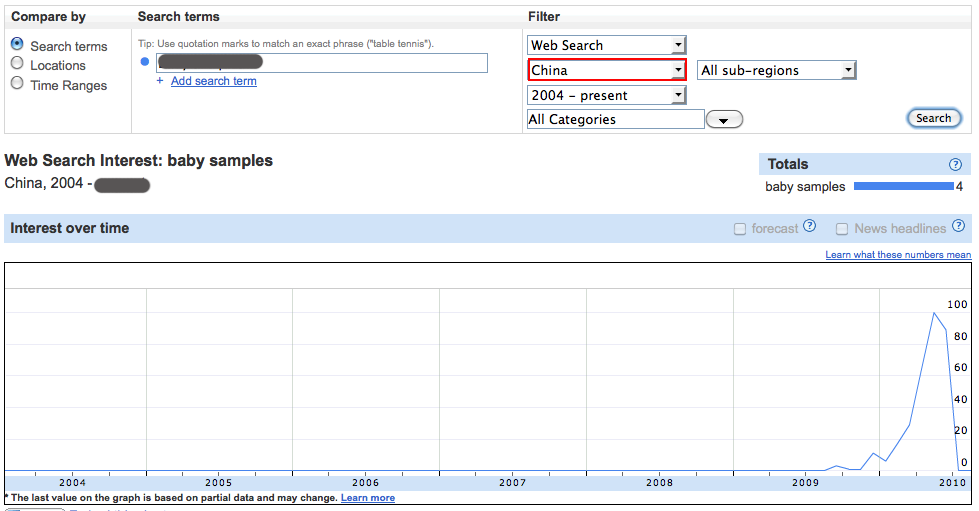Click the help icon beside Totals
Screen dimensions: 979x511
click(955, 165)
